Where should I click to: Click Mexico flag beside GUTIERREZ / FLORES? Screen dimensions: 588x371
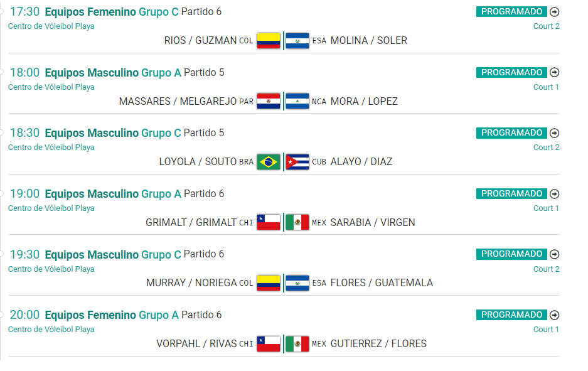(x=297, y=344)
